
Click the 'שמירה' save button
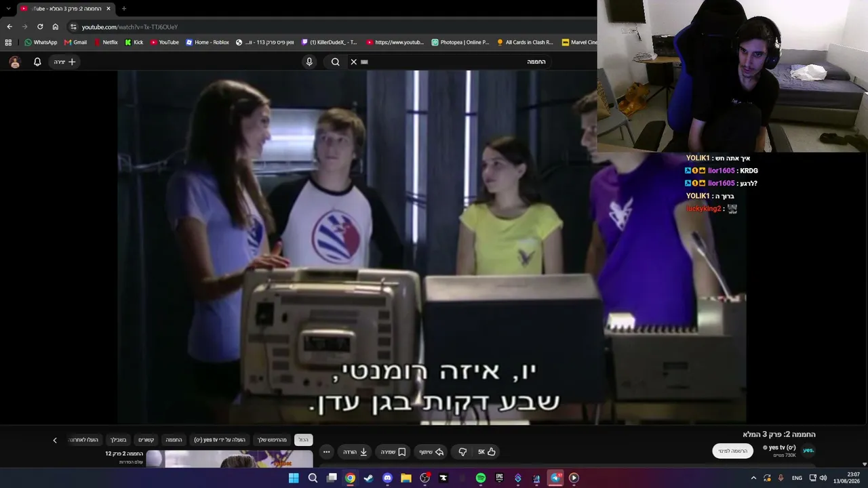click(393, 452)
